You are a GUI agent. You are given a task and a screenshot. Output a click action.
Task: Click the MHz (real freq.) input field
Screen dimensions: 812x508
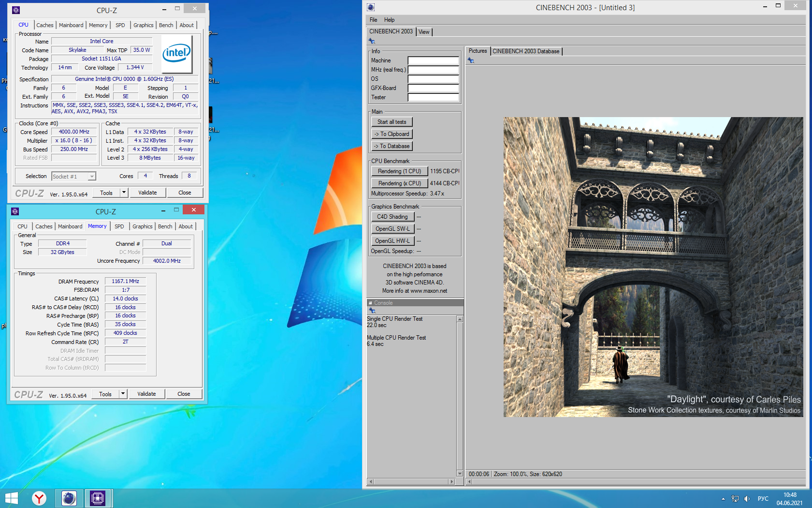pyautogui.click(x=433, y=70)
